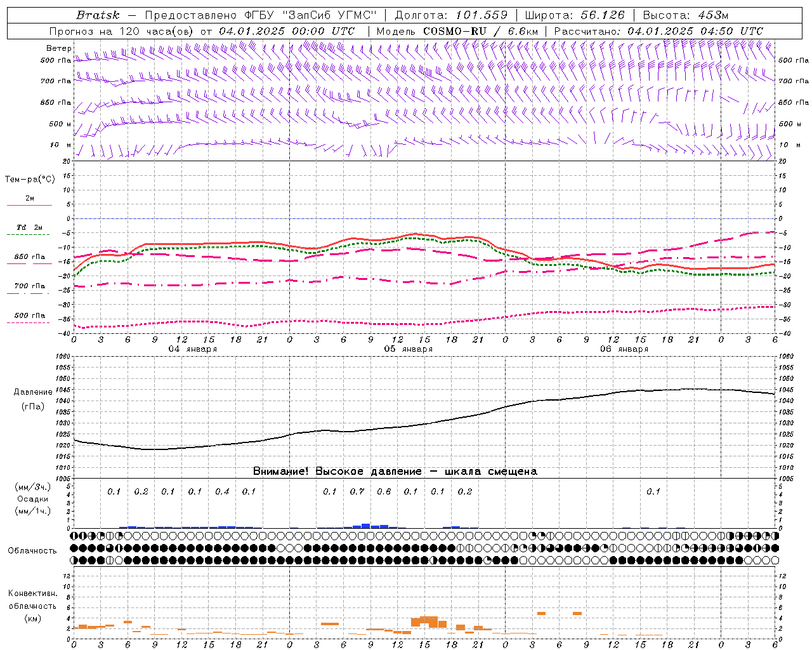This screenshot has height=650, width=812.
Task: Click the left '500 м' wind level label
Action: (61, 124)
